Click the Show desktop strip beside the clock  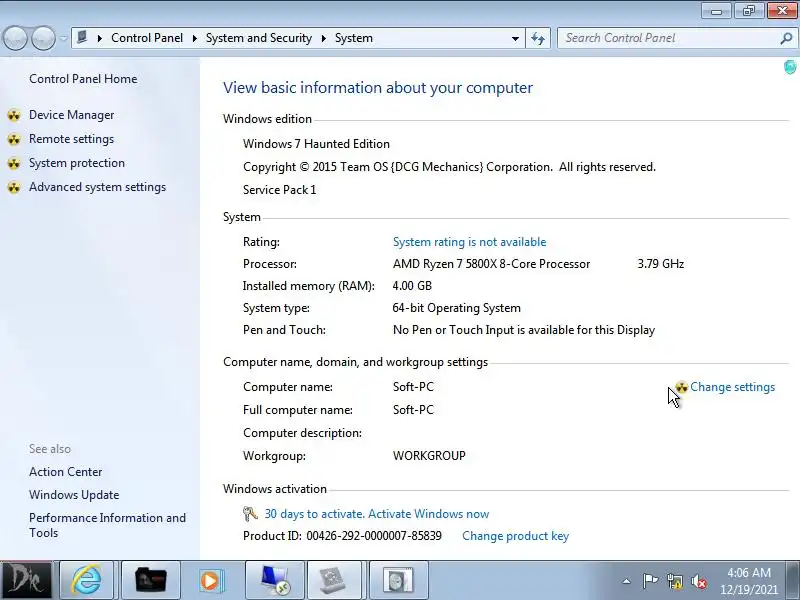(795, 581)
